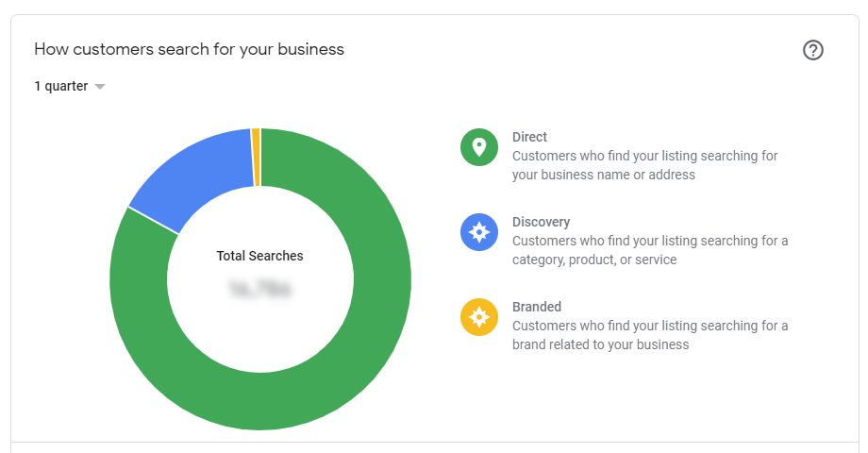Click the green Direct location pin icon
868x453 pixels.
click(479, 147)
